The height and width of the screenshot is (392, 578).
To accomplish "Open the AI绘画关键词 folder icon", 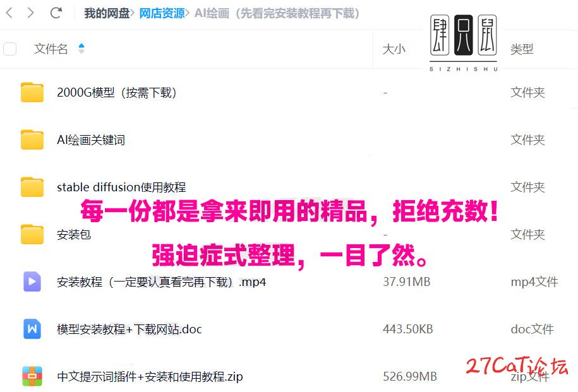I will [32, 140].
